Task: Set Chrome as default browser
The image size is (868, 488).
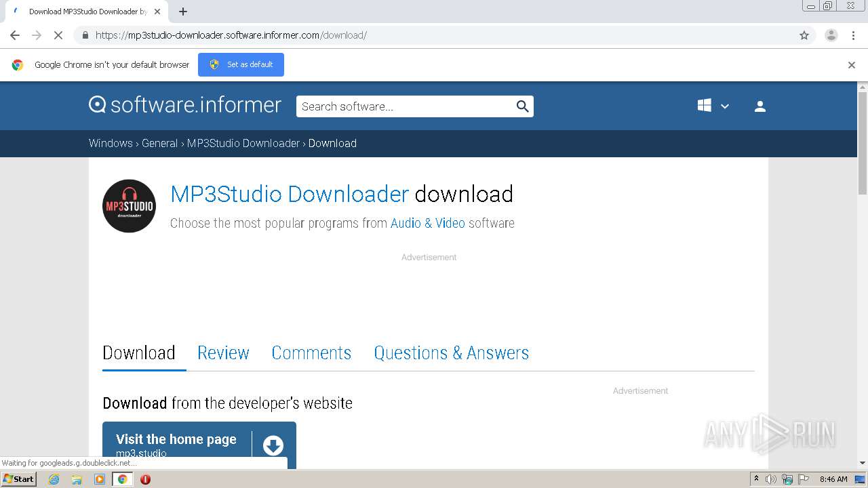Action: tap(241, 64)
